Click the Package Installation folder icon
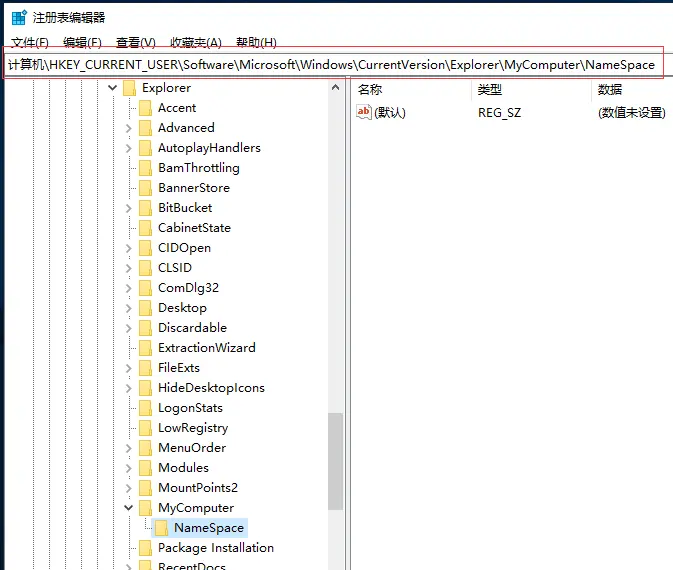 [x=145, y=548]
